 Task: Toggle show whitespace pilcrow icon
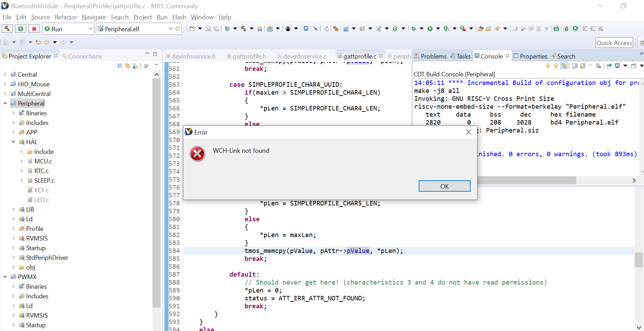point(547,29)
